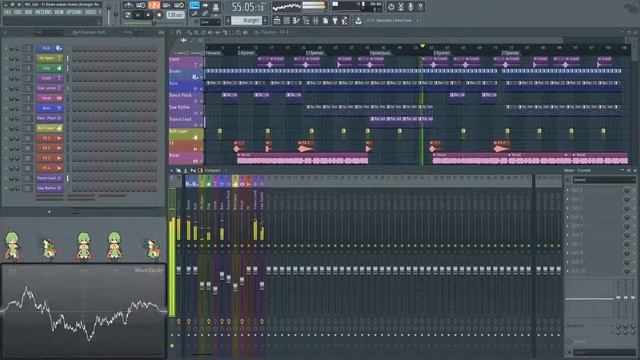Click the Slot 1 mix level knob
Screen dimensions: 640x360
click(627, 191)
